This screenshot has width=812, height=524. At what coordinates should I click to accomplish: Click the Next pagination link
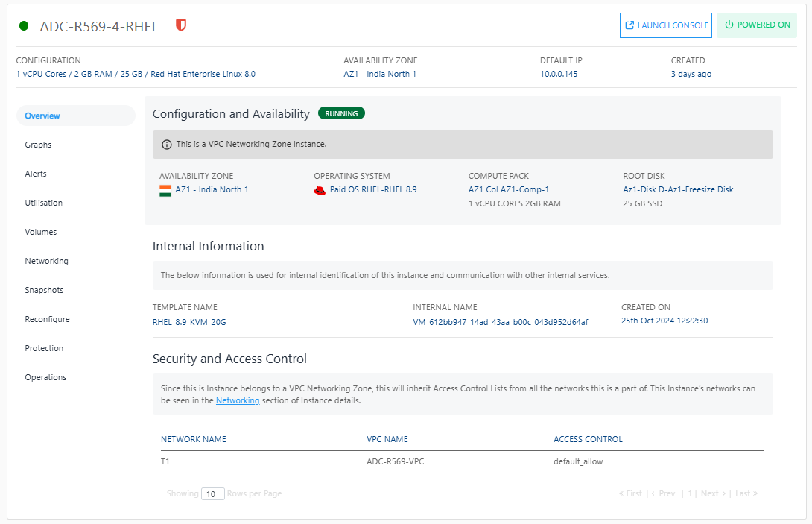tap(710, 493)
